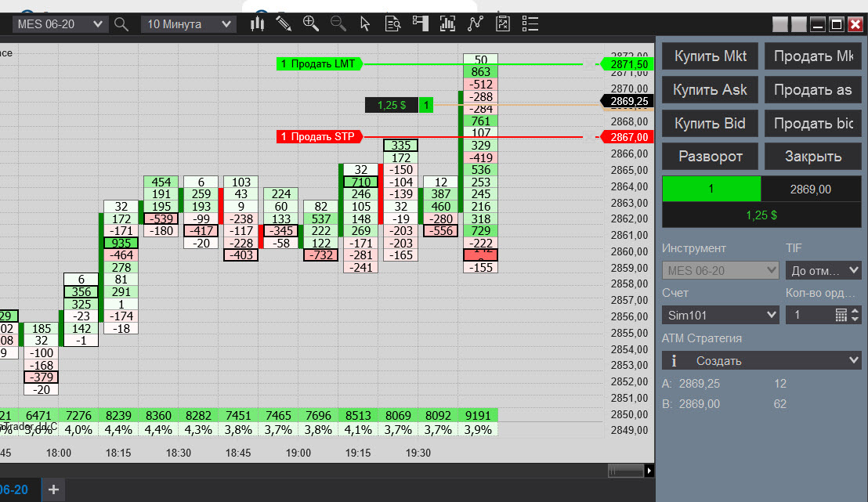Minimize the chart window
Image resolution: width=868 pixels, height=502 pixels.
[x=818, y=24]
